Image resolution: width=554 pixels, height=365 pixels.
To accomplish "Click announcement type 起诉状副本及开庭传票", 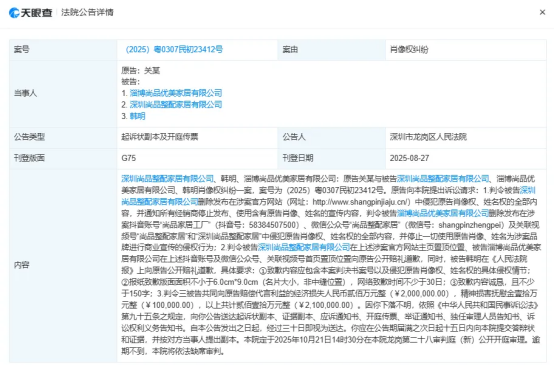I will pos(160,137).
